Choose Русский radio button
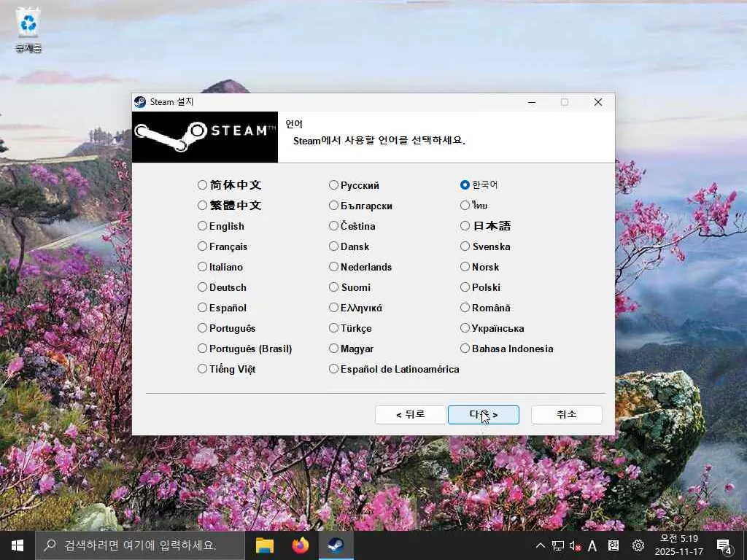Image resolution: width=747 pixels, height=560 pixels. 354,185
